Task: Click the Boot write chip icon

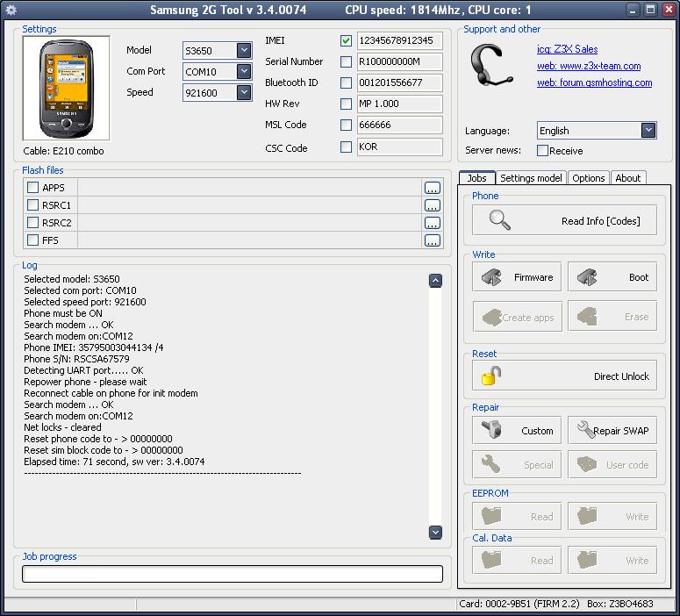Action: (x=587, y=276)
